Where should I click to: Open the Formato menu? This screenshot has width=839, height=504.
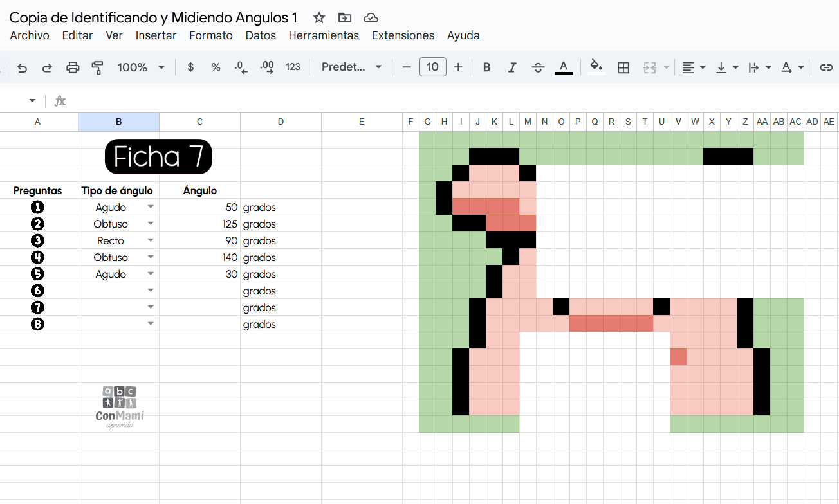(210, 35)
